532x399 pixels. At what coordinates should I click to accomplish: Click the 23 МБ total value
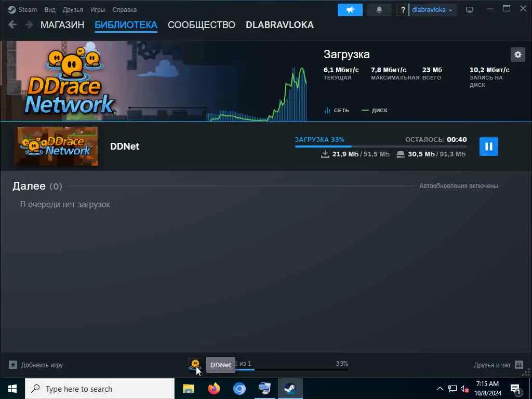point(432,70)
